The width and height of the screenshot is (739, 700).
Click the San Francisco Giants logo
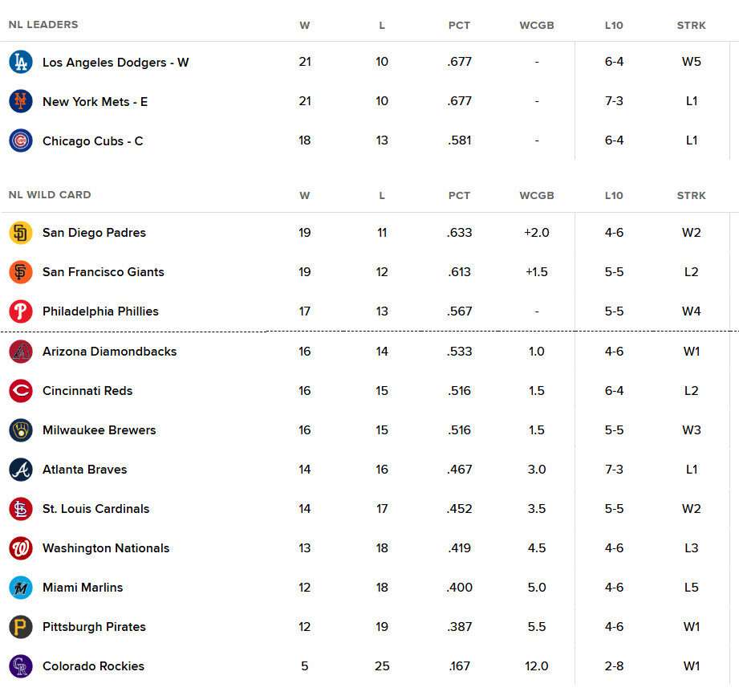pyautogui.click(x=21, y=272)
